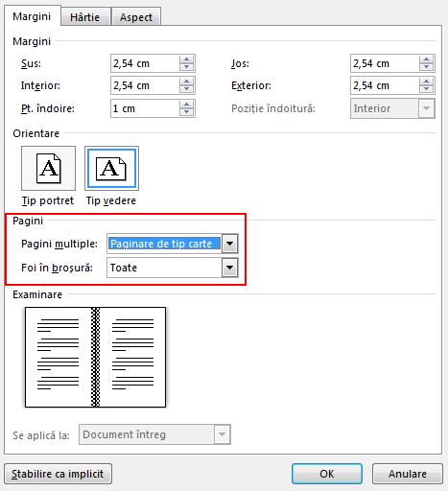
Task: Decrease the Pt. îndoire value with down arrow
Action: [186, 112]
